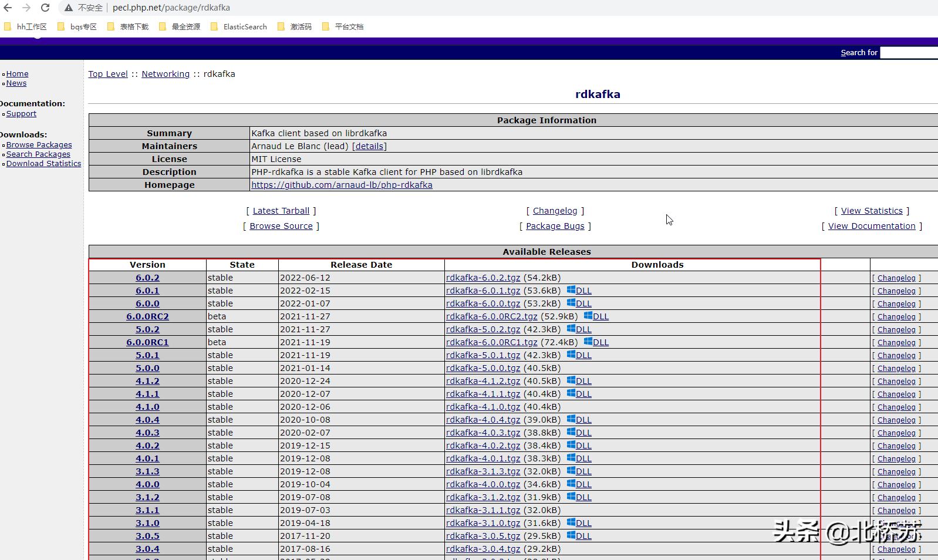Viewport: 938px width, 560px height.
Task: Download the rdkafka-5.0.0.tgz tarball
Action: coord(483,368)
